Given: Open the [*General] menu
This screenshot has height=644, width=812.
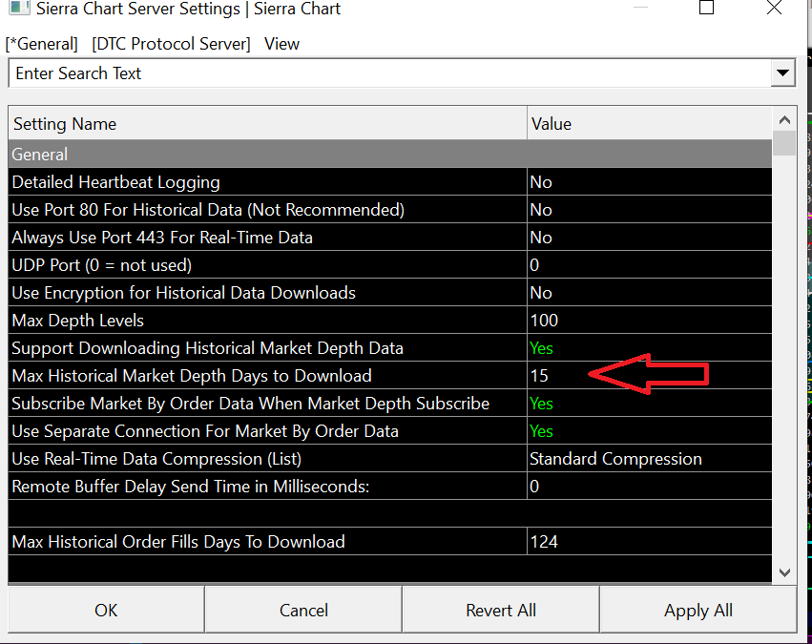Looking at the screenshot, I should tap(41, 44).
